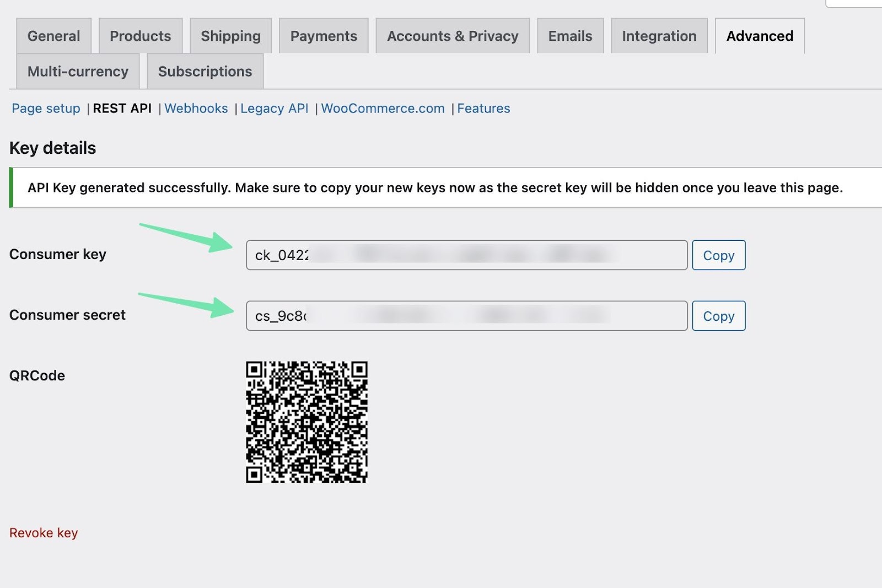The image size is (882, 588).
Task: Navigate to the Legacy API section
Action: (274, 108)
